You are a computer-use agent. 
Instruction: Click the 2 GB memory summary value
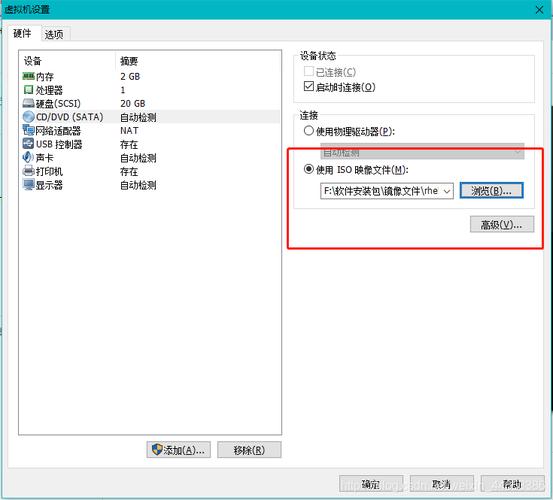pyautogui.click(x=130, y=77)
